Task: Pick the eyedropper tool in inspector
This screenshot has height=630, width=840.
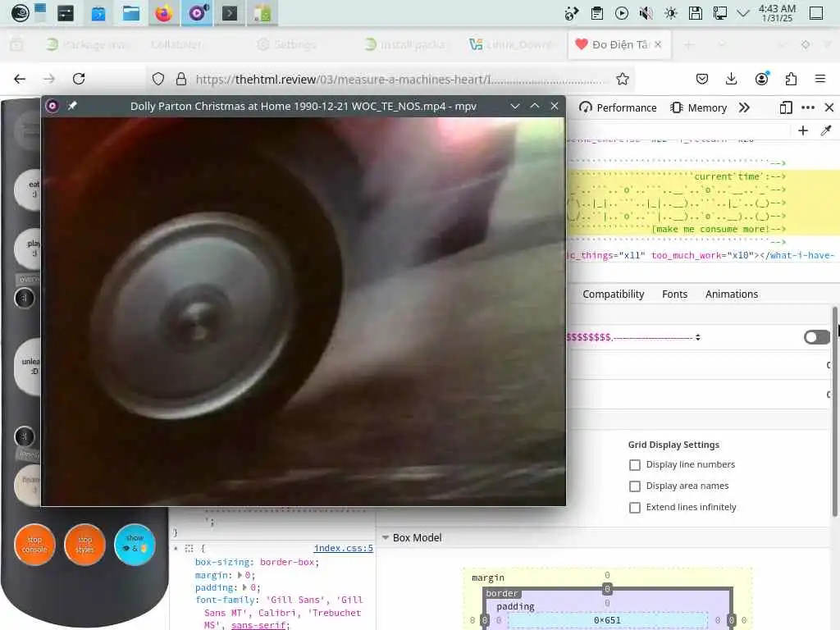Action: [x=826, y=130]
